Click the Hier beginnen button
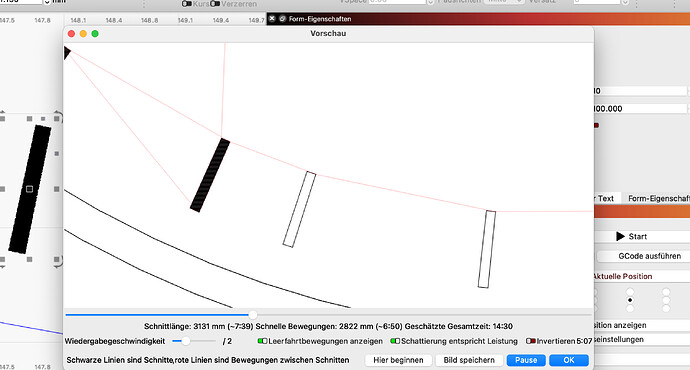The image size is (690, 370). (398, 360)
